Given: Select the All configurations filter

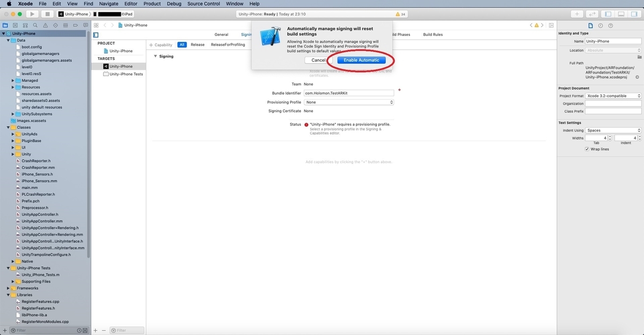Looking at the screenshot, I should click(182, 44).
